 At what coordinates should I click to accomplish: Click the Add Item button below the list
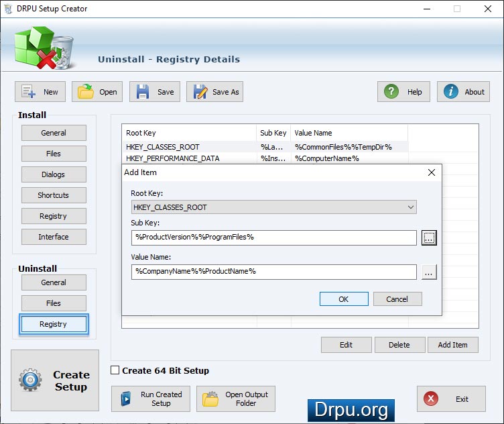pos(453,345)
